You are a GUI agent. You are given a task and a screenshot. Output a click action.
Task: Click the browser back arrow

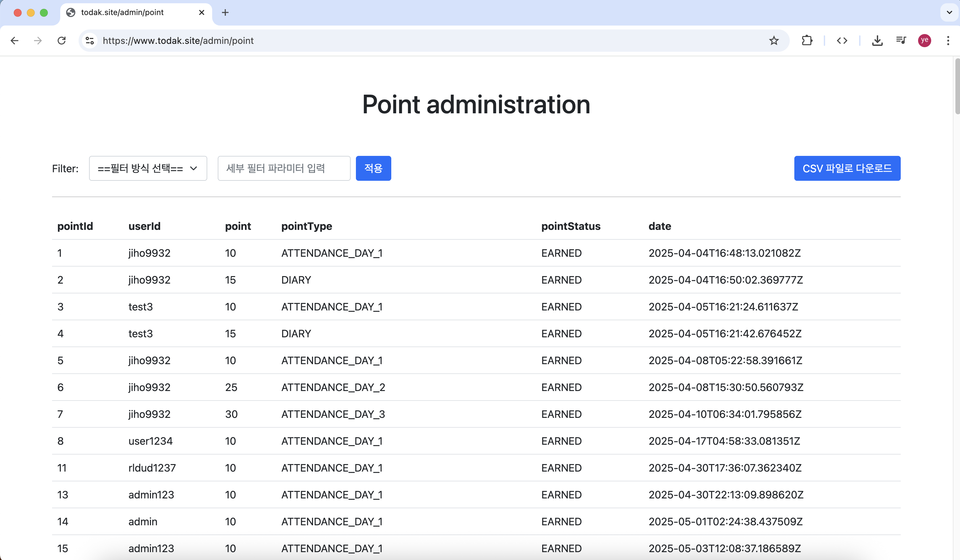(14, 40)
